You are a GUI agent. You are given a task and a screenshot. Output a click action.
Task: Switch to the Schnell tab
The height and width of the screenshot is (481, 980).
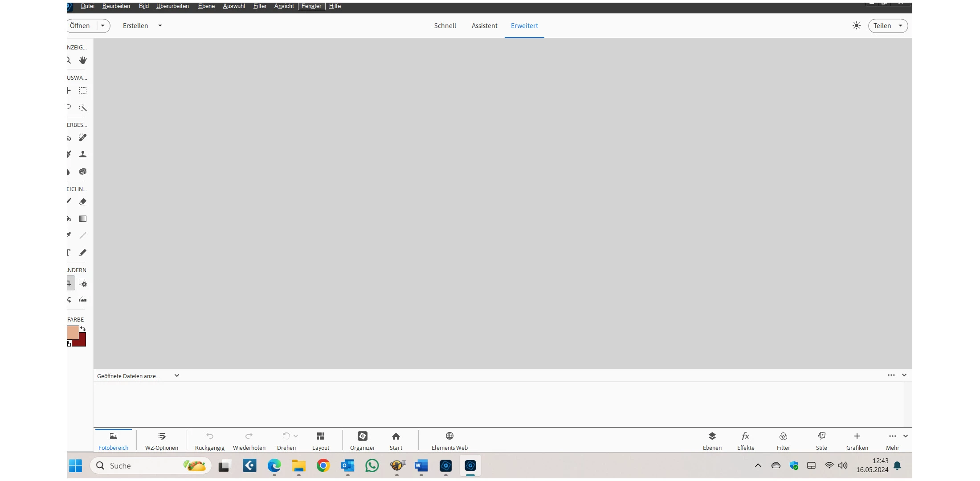pos(445,26)
